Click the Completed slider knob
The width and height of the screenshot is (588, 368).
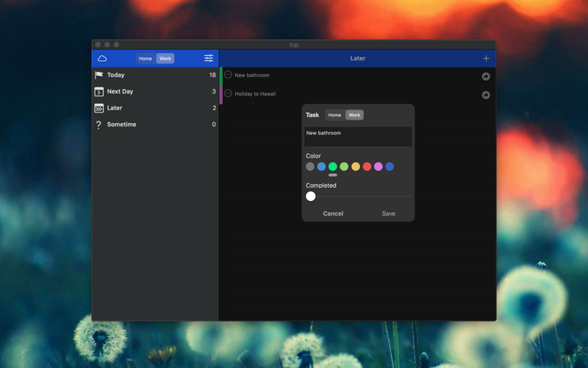[310, 196]
